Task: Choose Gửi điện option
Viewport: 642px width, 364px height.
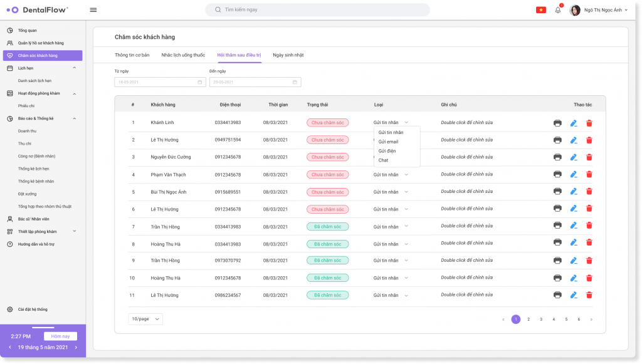Action: (x=387, y=152)
